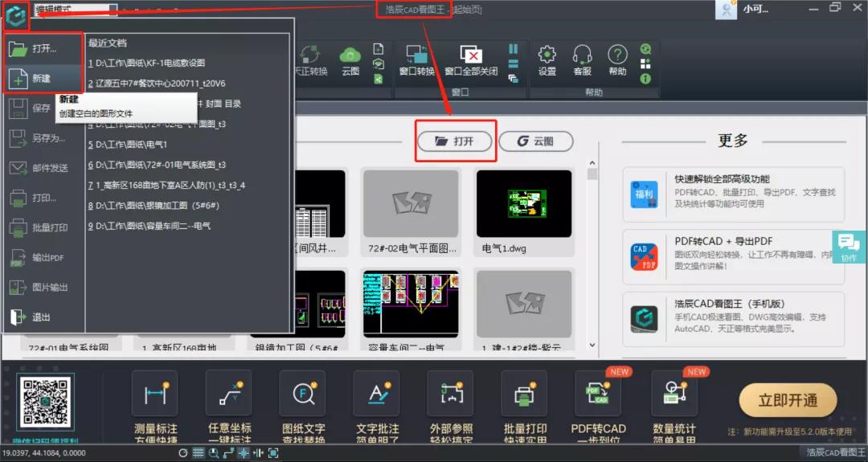868x462 pixels.
Task: Cascade windows using the overlapping-windows icon
Action: click(513, 79)
